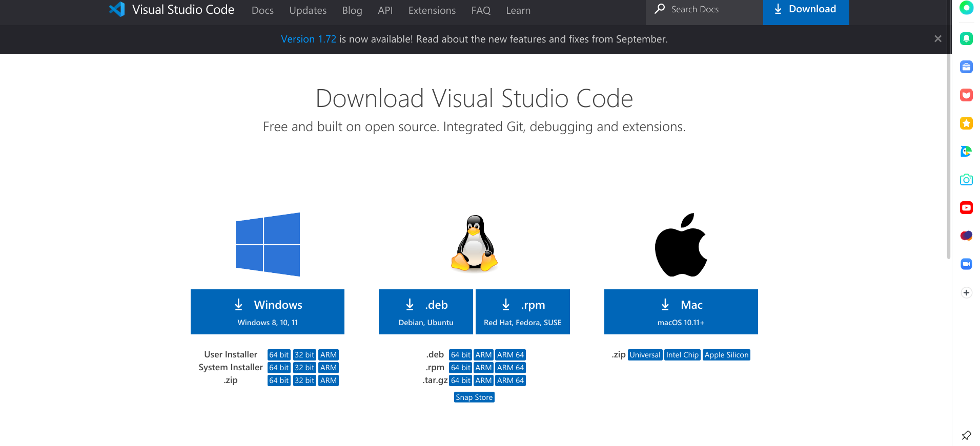The width and height of the screenshot is (980, 446).
Task: Select Linux .deb ARM 64
Action: pyautogui.click(x=511, y=355)
